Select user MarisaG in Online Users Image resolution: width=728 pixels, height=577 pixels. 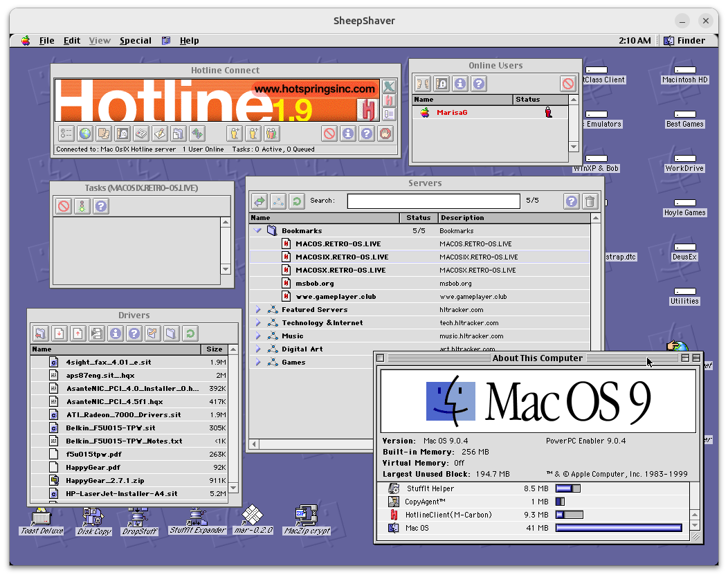[452, 113]
